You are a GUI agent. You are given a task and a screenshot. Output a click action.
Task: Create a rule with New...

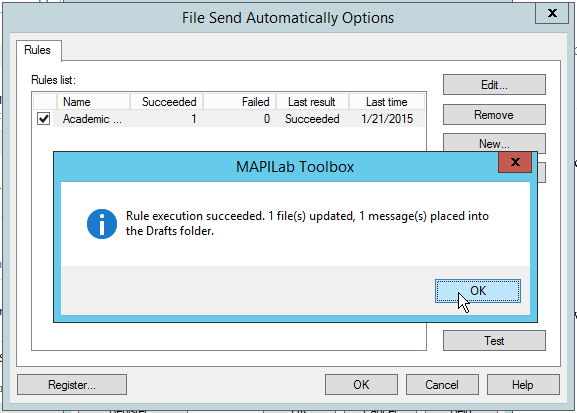point(494,143)
